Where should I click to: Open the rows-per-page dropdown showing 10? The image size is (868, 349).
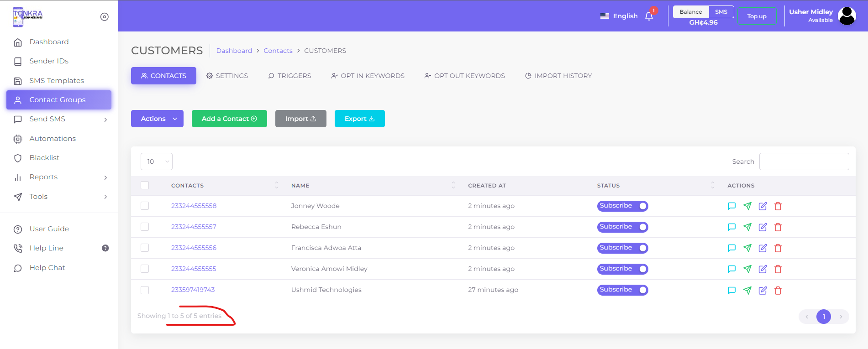[x=157, y=161]
